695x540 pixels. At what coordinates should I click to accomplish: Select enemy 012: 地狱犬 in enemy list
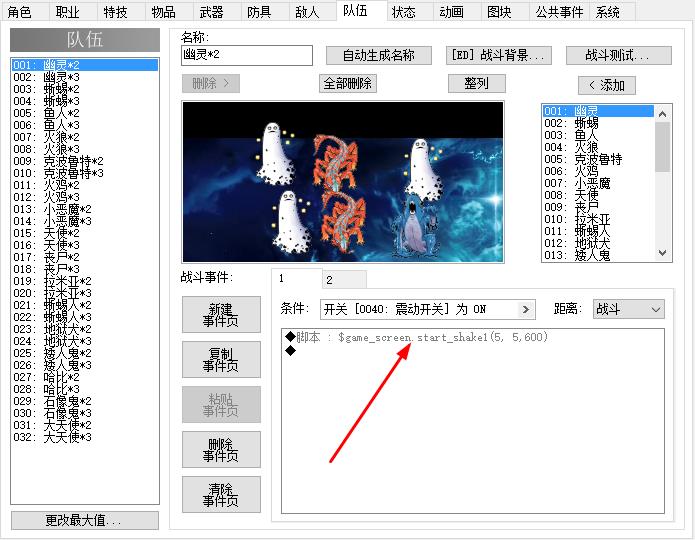(598, 243)
